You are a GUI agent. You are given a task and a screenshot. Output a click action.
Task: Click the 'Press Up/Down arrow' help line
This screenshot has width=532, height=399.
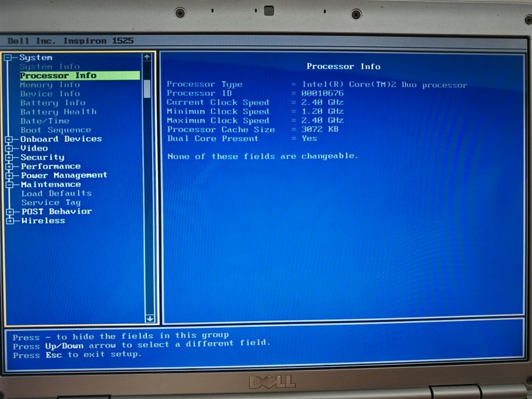point(141,345)
